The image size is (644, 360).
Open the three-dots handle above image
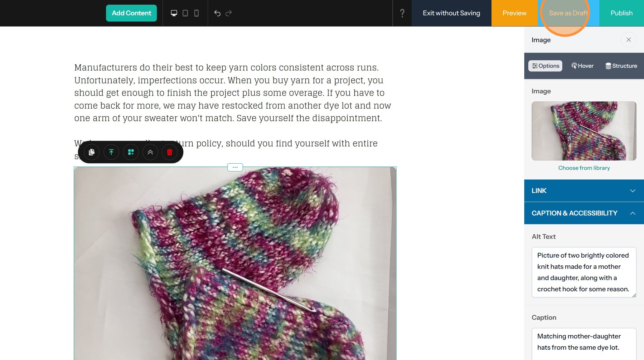[235, 167]
